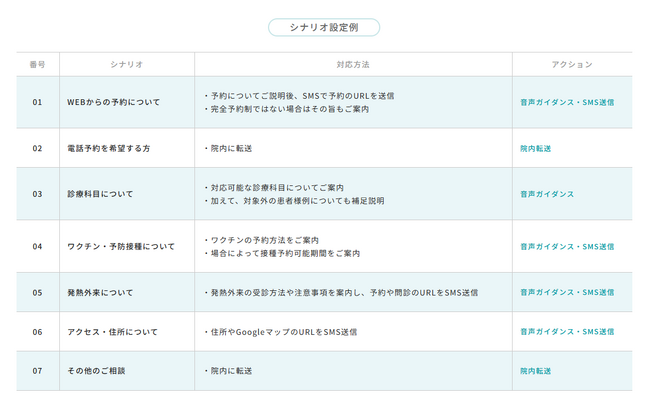Select the WEBからの予約について scenario
The image size is (650, 409).
[113, 102]
